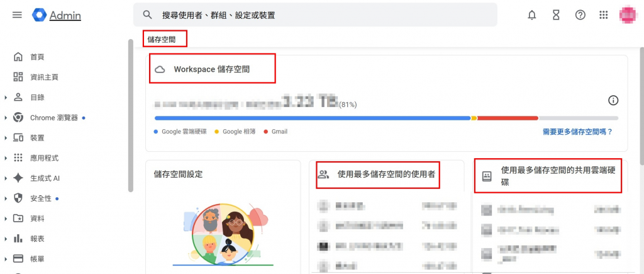Click the card icon for 帳單
This screenshot has width=644, height=274.
pyautogui.click(x=18, y=259)
